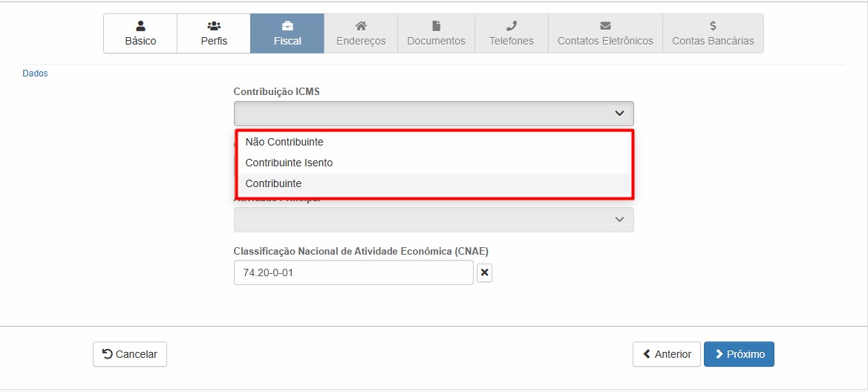Click the Dados link
868x392 pixels.
[35, 73]
